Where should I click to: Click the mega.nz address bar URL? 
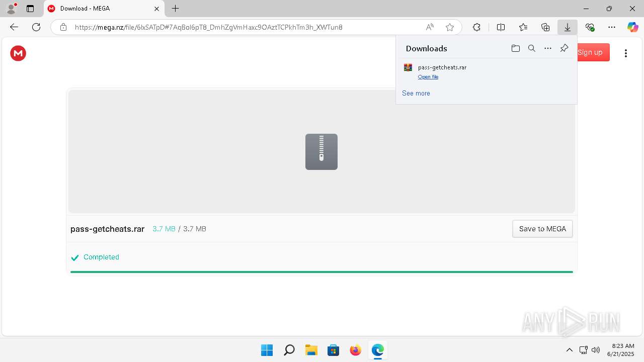coord(209,27)
